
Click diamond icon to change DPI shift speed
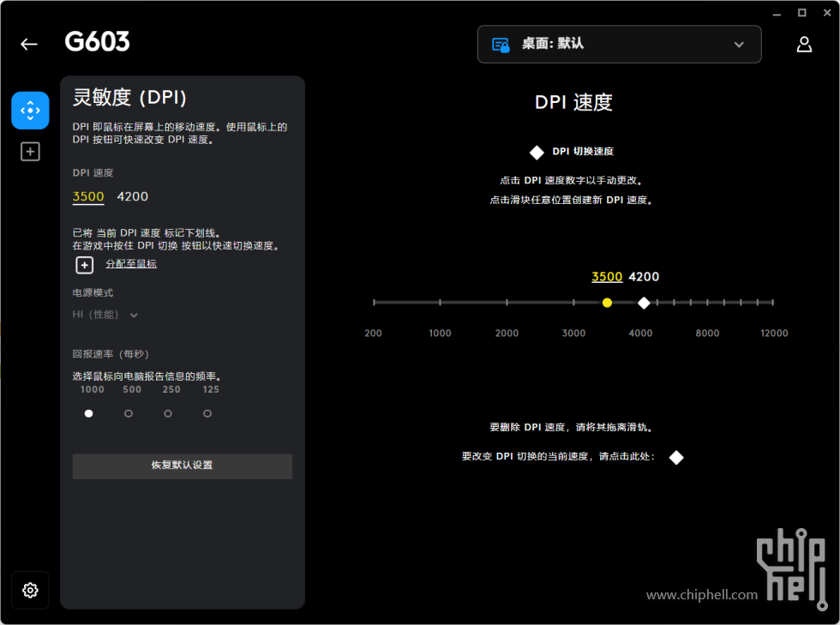point(676,457)
